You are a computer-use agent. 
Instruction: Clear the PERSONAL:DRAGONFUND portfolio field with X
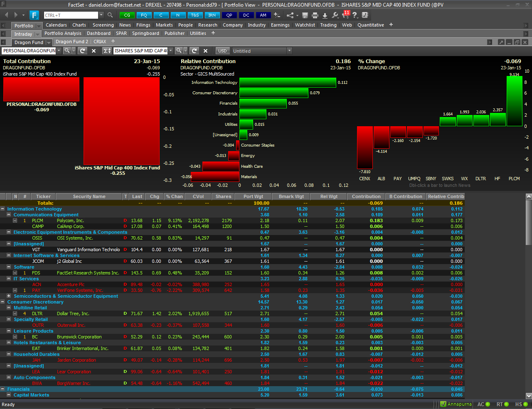point(94,51)
